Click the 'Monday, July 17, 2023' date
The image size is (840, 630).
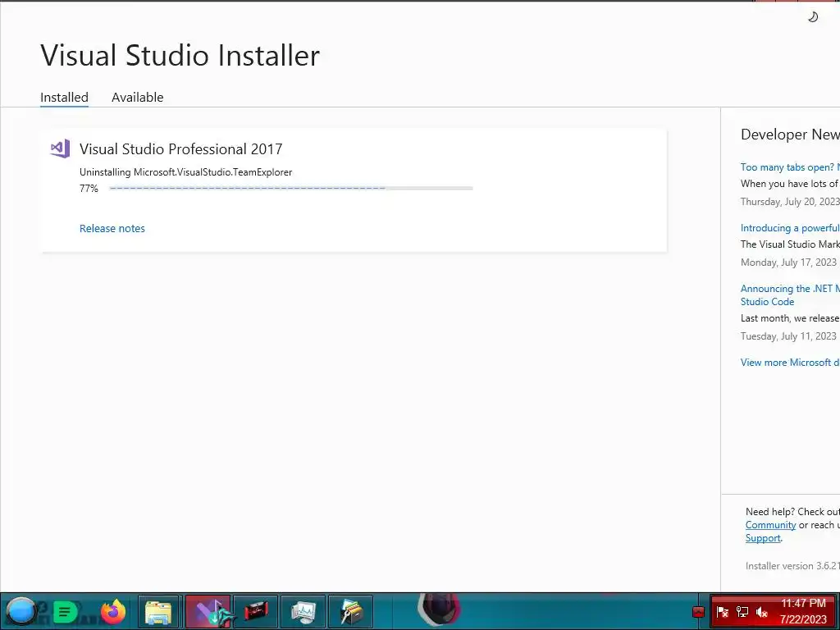coord(788,262)
